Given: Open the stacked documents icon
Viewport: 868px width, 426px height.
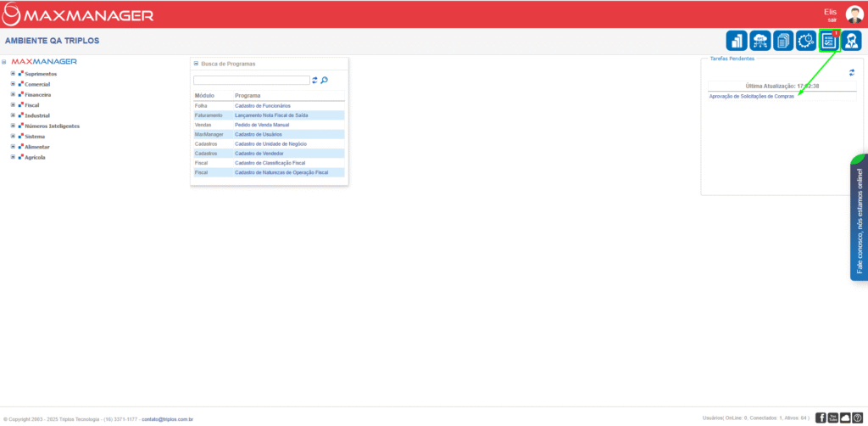Looking at the screenshot, I should click(x=783, y=41).
